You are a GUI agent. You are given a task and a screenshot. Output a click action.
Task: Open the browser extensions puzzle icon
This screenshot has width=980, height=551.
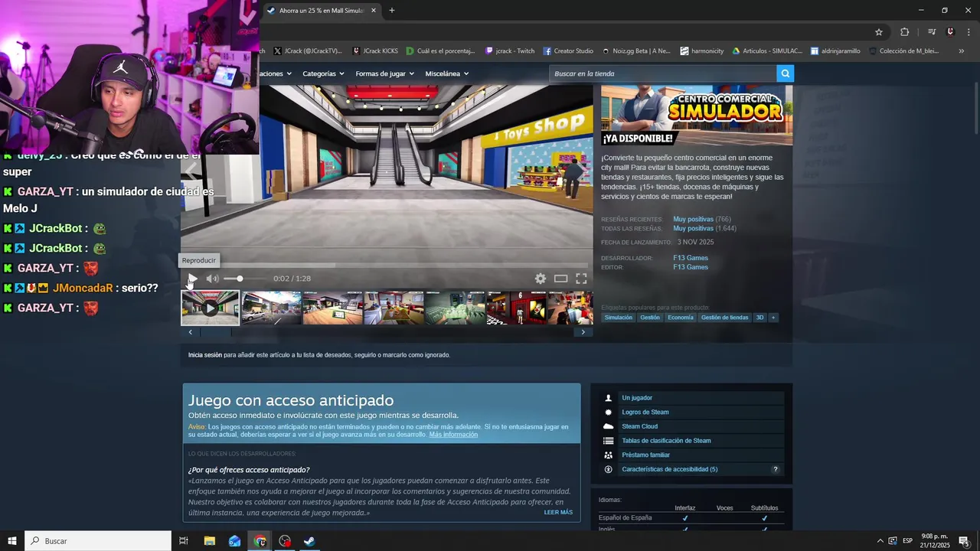[905, 32]
